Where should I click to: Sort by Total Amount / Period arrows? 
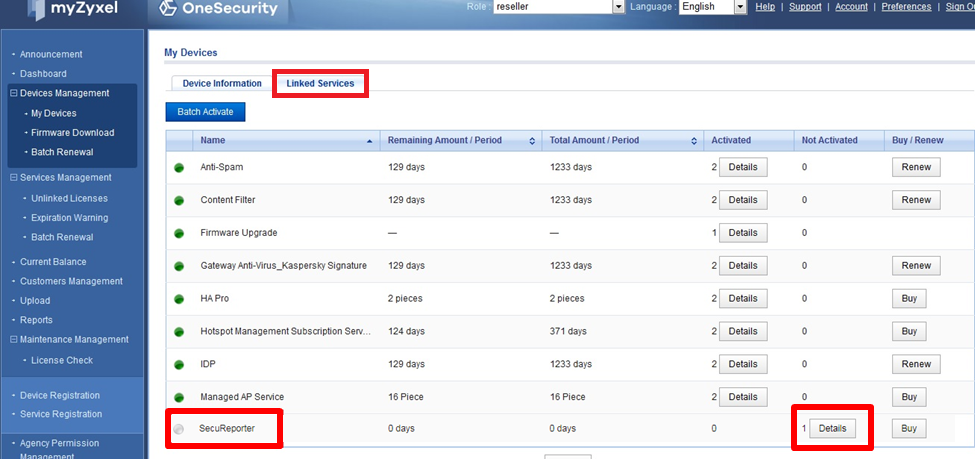[x=694, y=141]
